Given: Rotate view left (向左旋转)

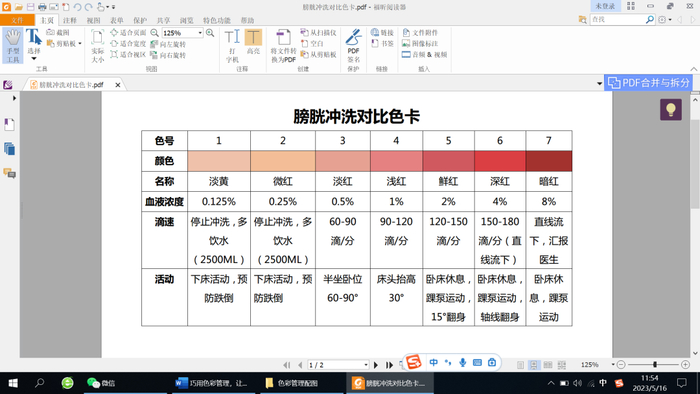Looking at the screenshot, I should tap(168, 44).
